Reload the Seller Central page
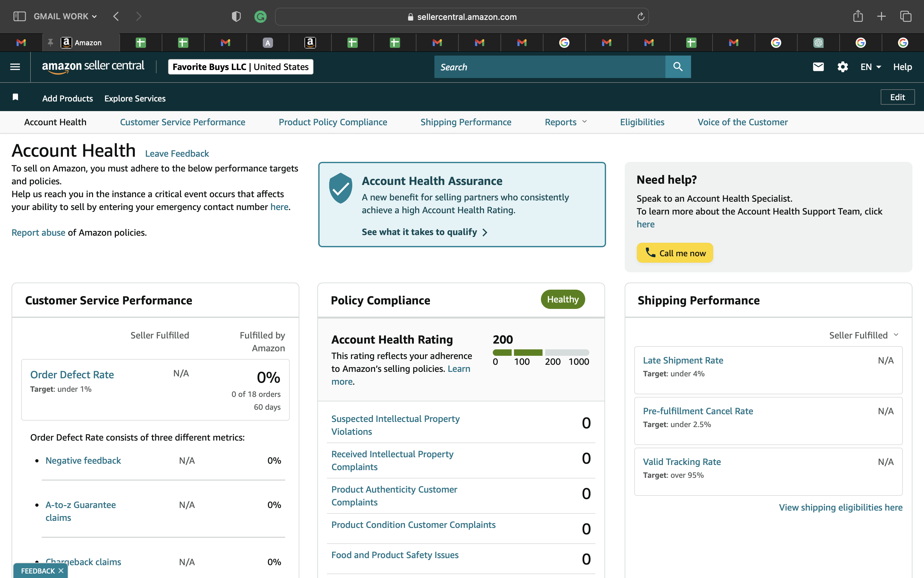The image size is (924, 578). coord(641,16)
